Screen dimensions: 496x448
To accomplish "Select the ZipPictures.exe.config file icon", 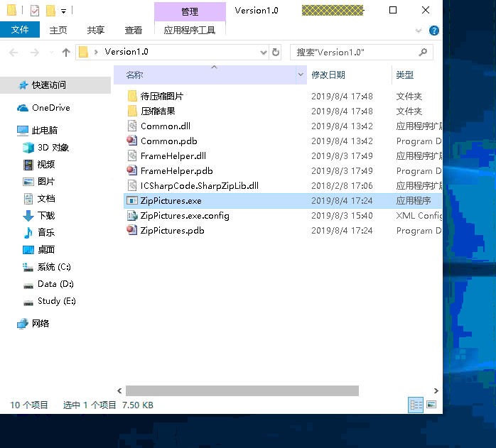I will tap(132, 215).
